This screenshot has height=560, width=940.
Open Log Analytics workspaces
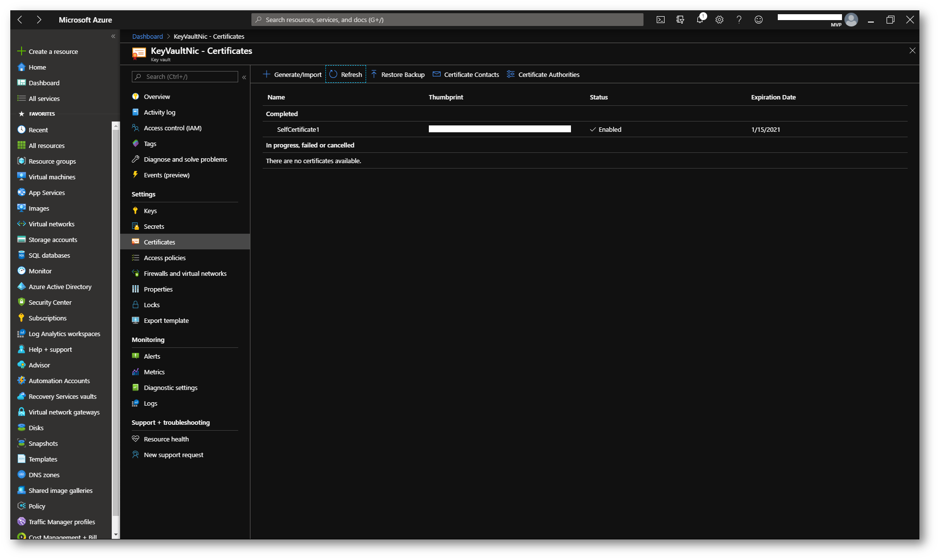tap(59, 334)
